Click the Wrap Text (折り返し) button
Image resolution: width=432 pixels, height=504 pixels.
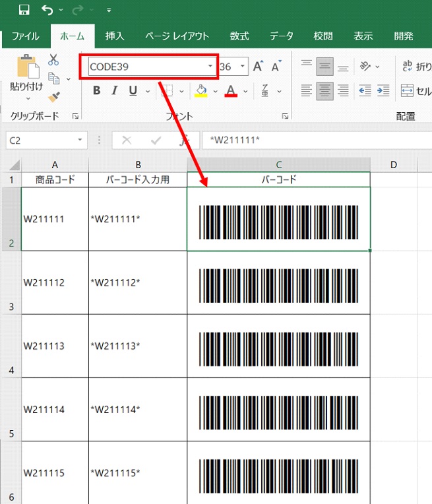416,67
